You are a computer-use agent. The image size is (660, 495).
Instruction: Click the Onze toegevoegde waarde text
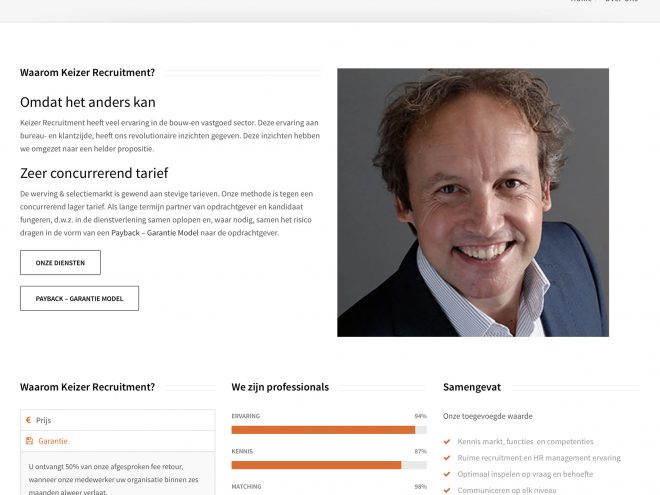tap(488, 416)
